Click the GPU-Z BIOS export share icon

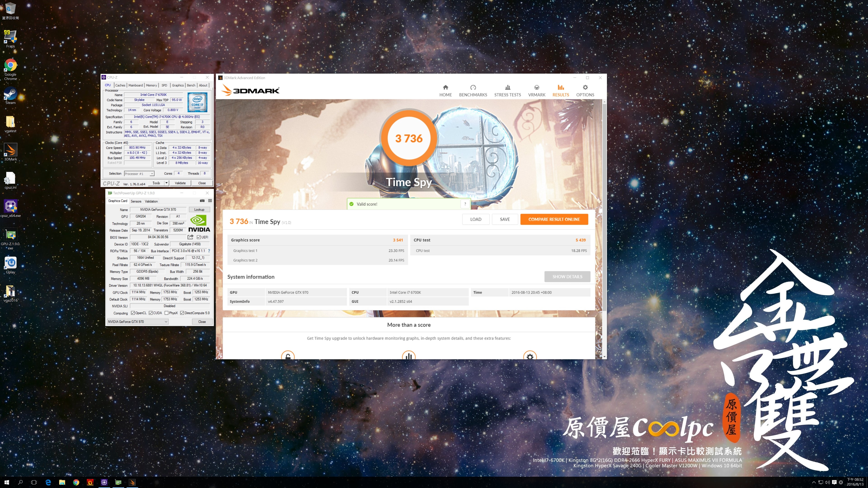click(190, 237)
